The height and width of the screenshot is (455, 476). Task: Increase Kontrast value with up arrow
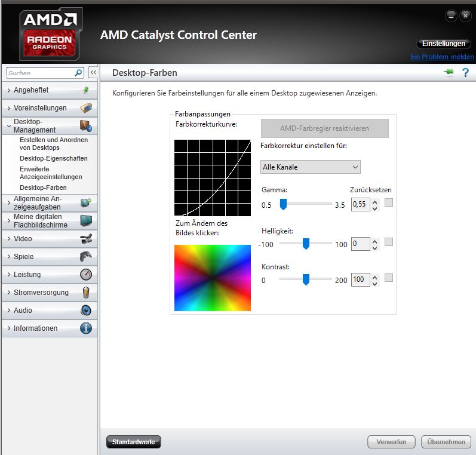(x=375, y=277)
